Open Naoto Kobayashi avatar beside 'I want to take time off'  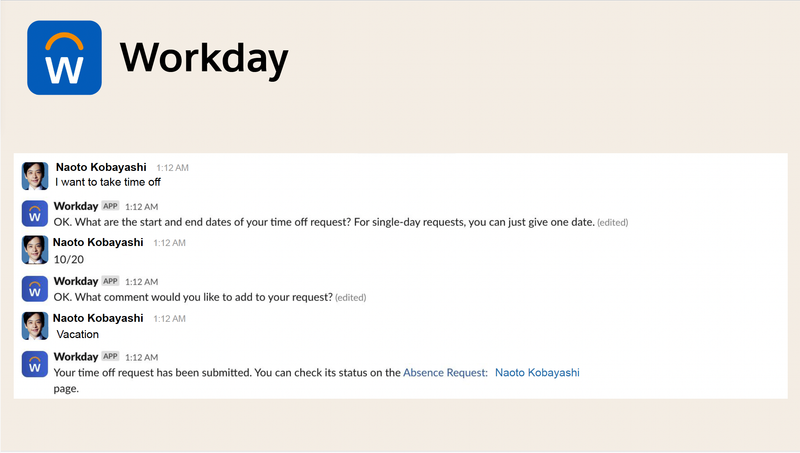[x=35, y=176]
